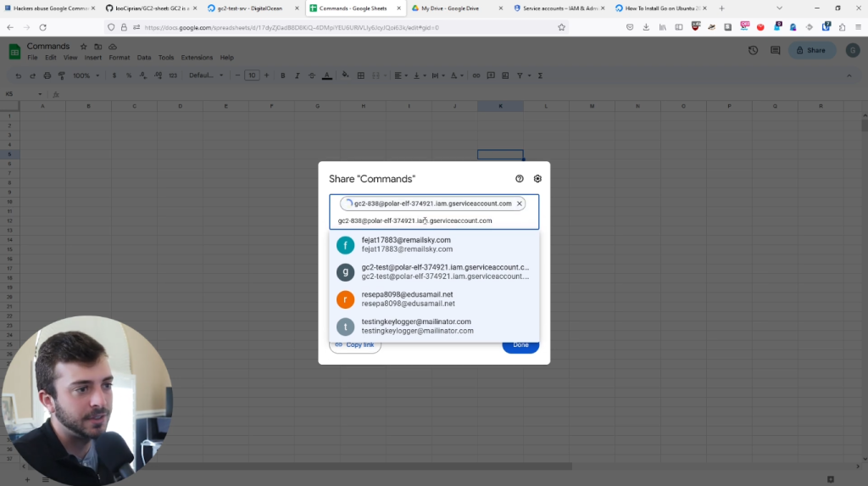This screenshot has height=486, width=868.
Task: Click the Sheets home logo icon
Action: tap(14, 52)
